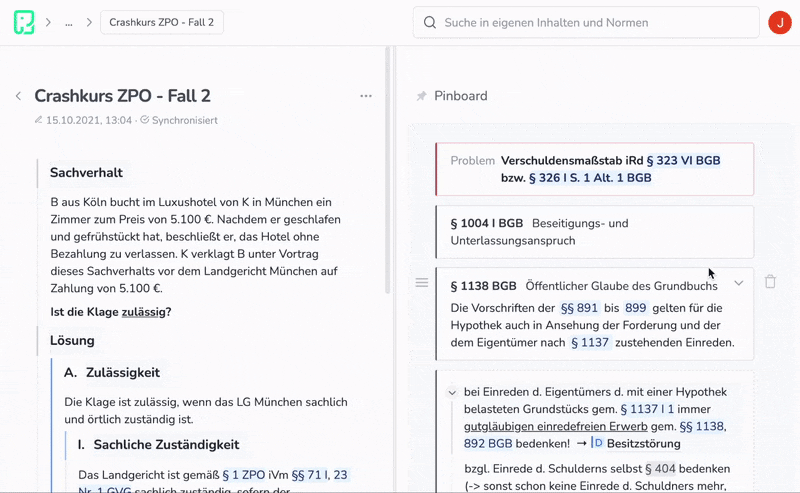800x493 pixels.
Task: Open the three-dot document options menu
Action: click(x=366, y=96)
